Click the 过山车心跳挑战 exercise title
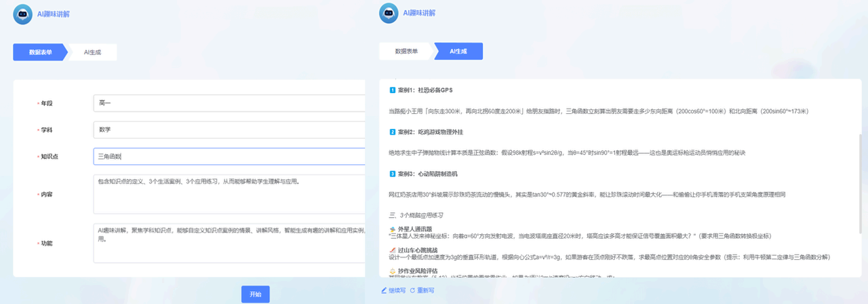 (418, 250)
